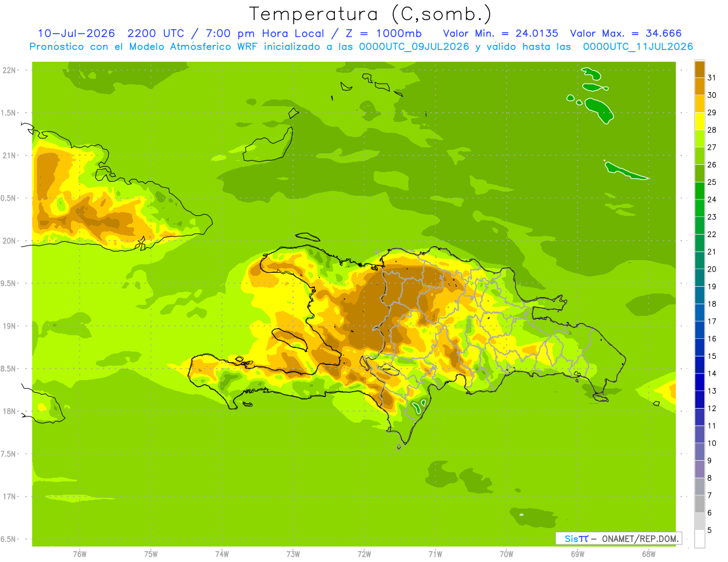This screenshot has width=728, height=562.
Task: Select the "7.5N" latitude tick label
Action: pyautogui.click(x=9, y=453)
